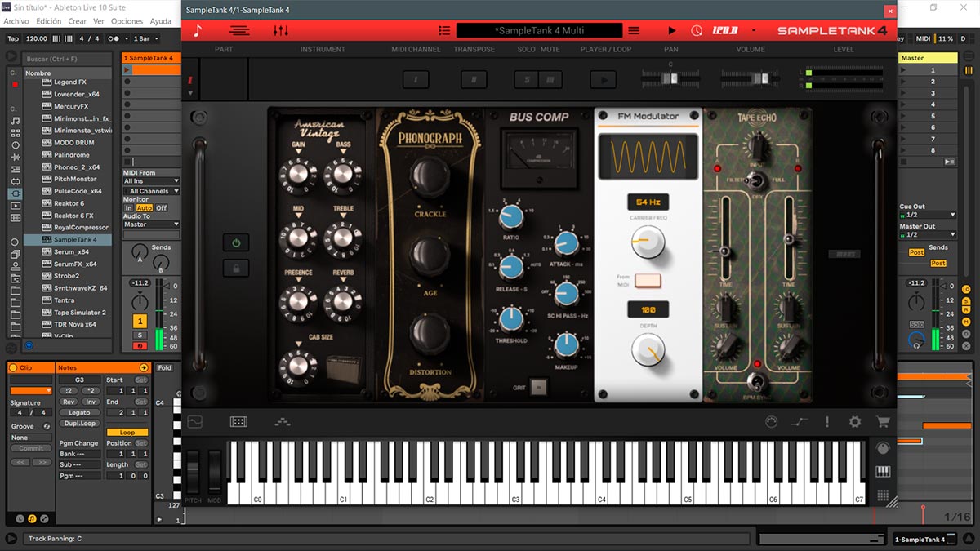Toggle the SampleTank metronome clock icon
This screenshot has height=551, width=980.
pyautogui.click(x=697, y=30)
